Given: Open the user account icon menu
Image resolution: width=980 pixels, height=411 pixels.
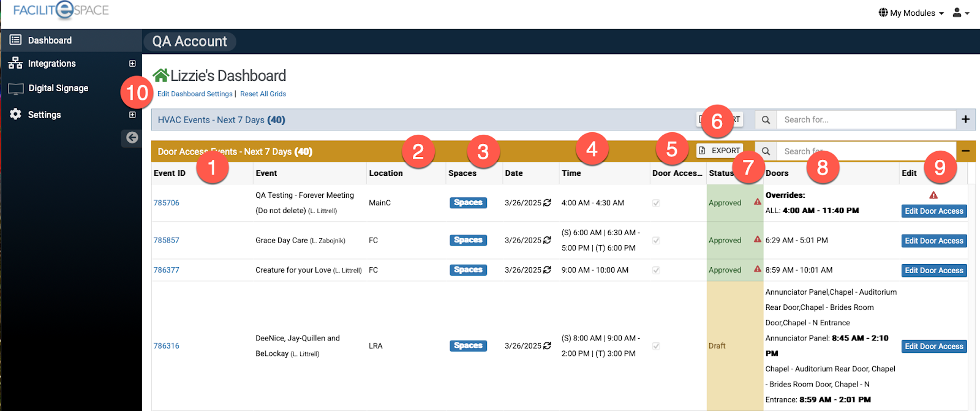Looking at the screenshot, I should pos(960,13).
